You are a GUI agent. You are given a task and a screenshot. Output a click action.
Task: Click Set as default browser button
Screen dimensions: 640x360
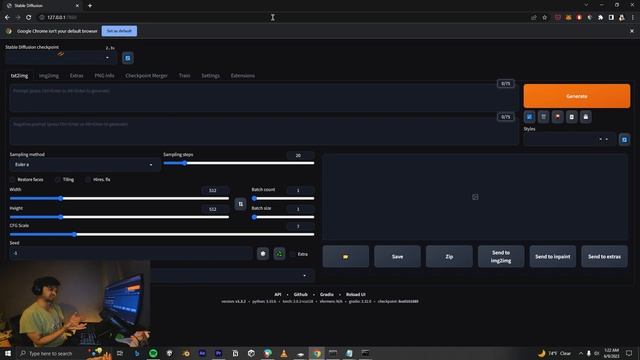tap(119, 31)
